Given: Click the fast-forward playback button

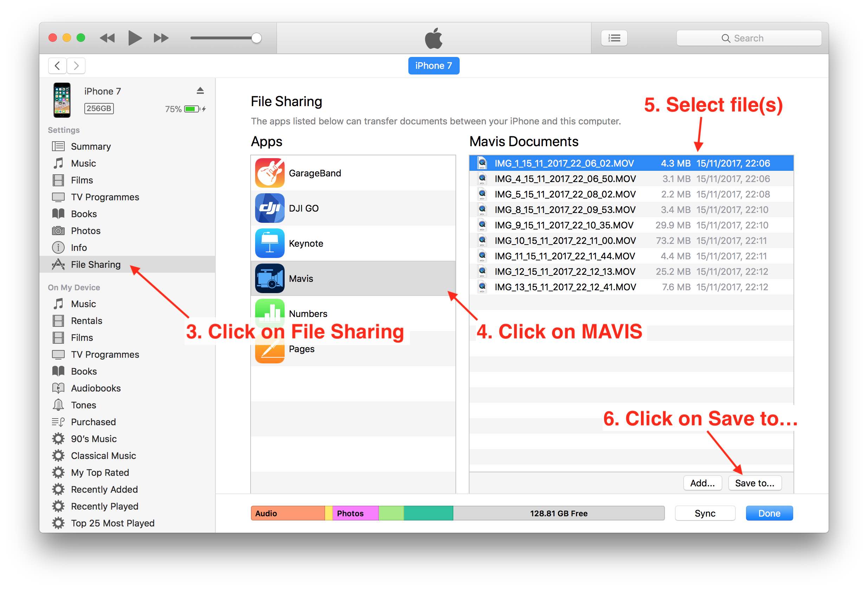Looking at the screenshot, I should click(x=161, y=38).
